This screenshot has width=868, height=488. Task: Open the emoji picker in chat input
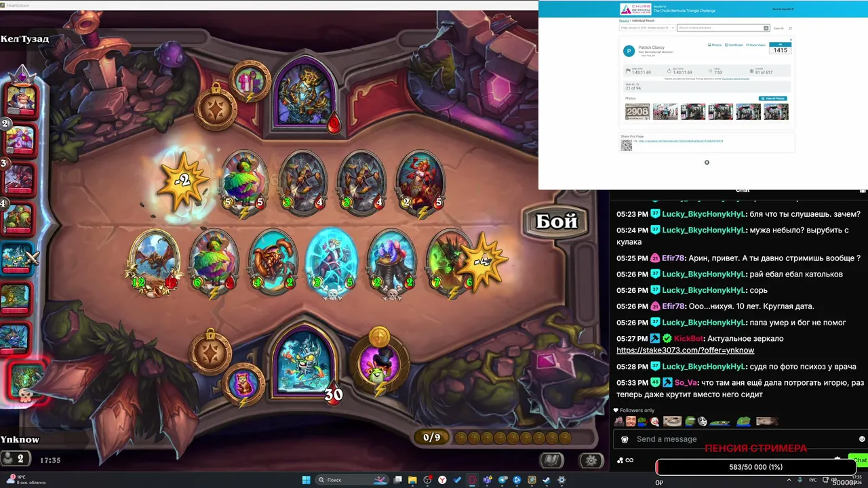tap(861, 439)
